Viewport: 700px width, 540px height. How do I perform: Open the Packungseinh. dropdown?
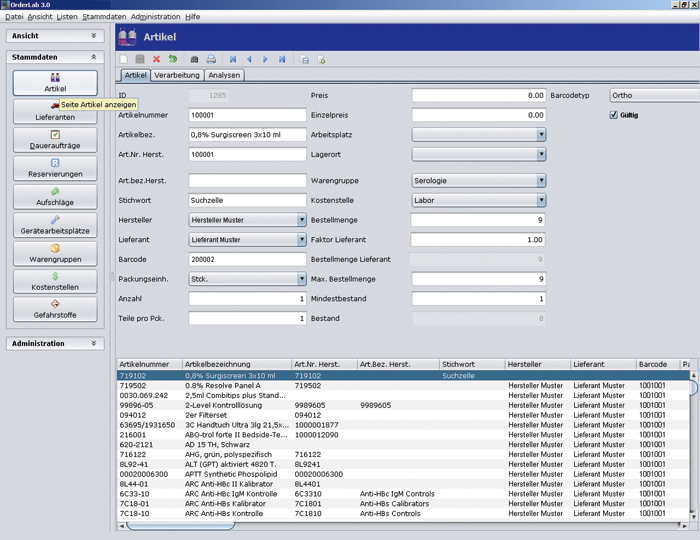coord(301,279)
